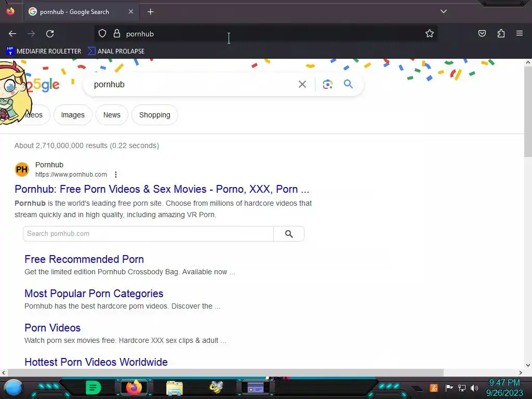Image resolution: width=532 pixels, height=399 pixels.
Task: Open network status tray icon
Action: coord(462,388)
